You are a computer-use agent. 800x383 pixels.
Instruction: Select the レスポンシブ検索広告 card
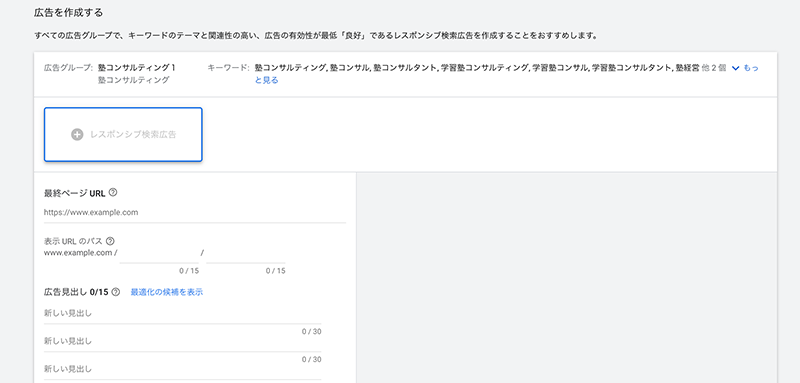click(x=123, y=135)
